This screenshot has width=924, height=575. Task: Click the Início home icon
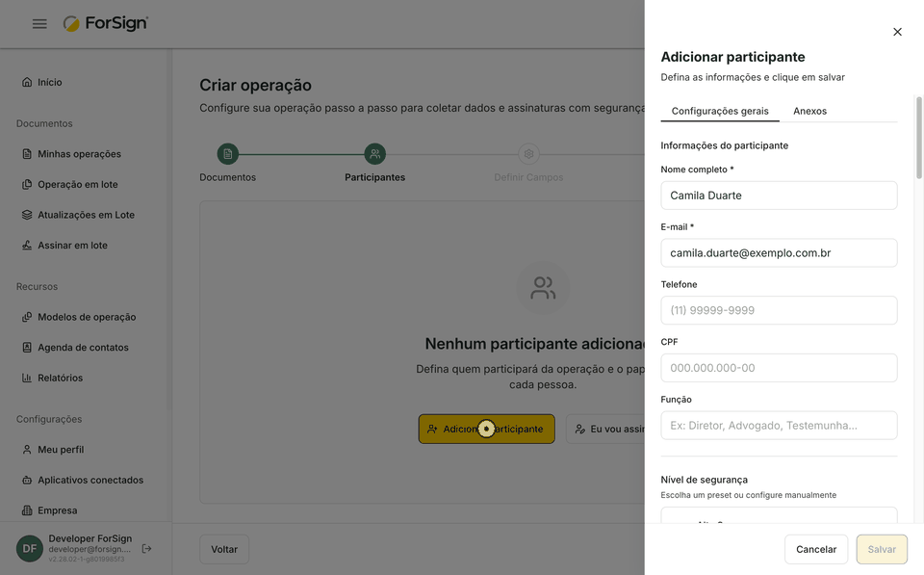[x=27, y=82]
